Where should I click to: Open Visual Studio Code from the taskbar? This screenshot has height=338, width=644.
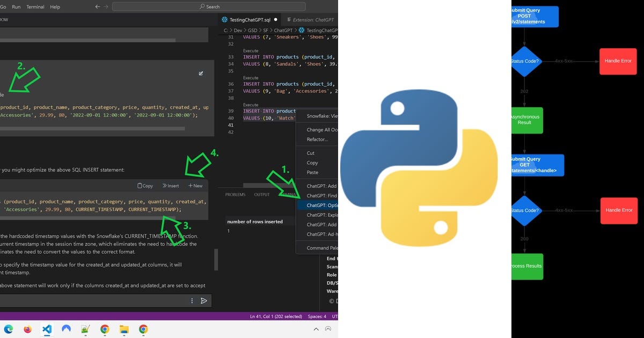47,329
